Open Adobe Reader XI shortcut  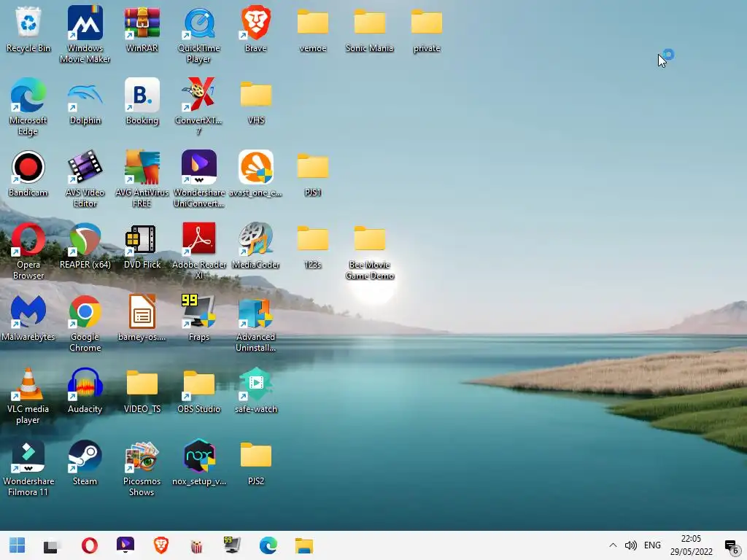198,252
